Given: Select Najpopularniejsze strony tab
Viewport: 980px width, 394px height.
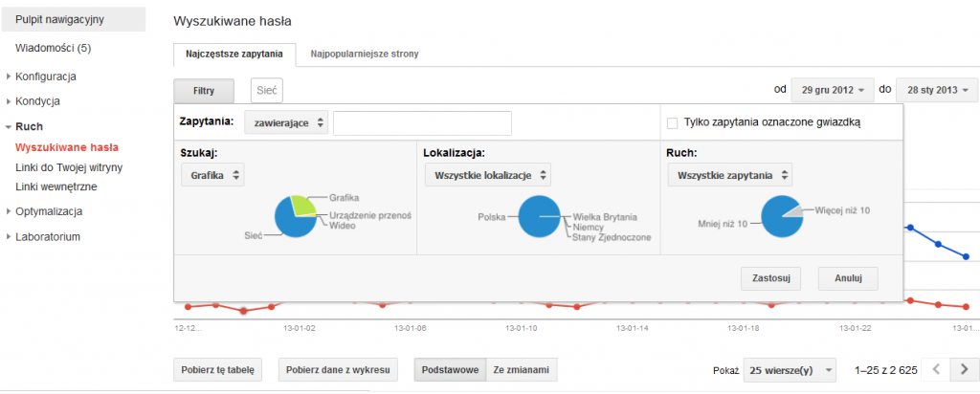Looking at the screenshot, I should click(x=364, y=55).
